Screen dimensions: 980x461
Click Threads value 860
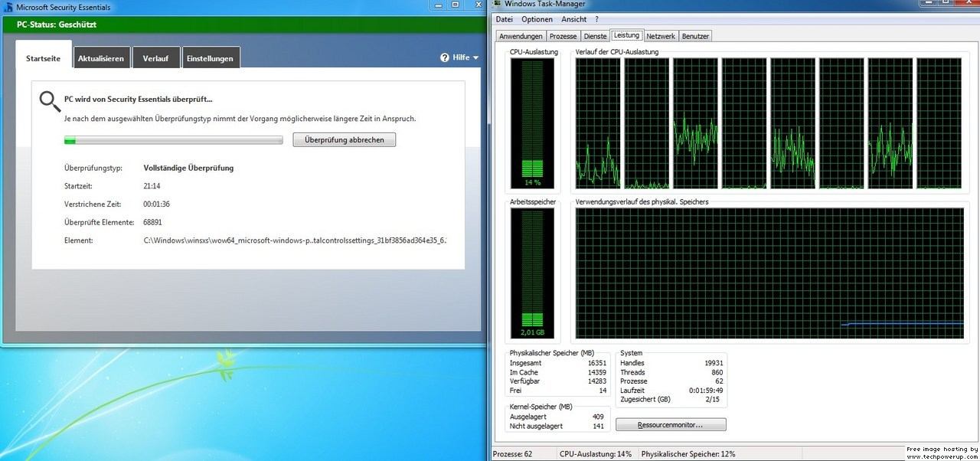(717, 372)
